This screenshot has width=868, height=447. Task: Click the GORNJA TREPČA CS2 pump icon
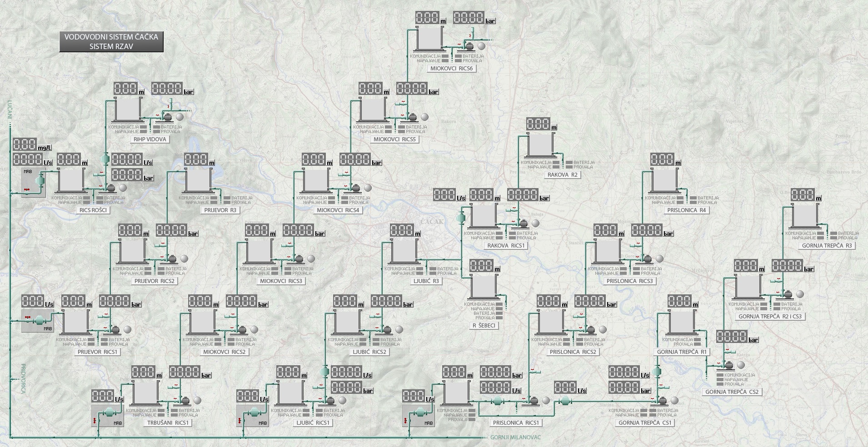[728, 365]
